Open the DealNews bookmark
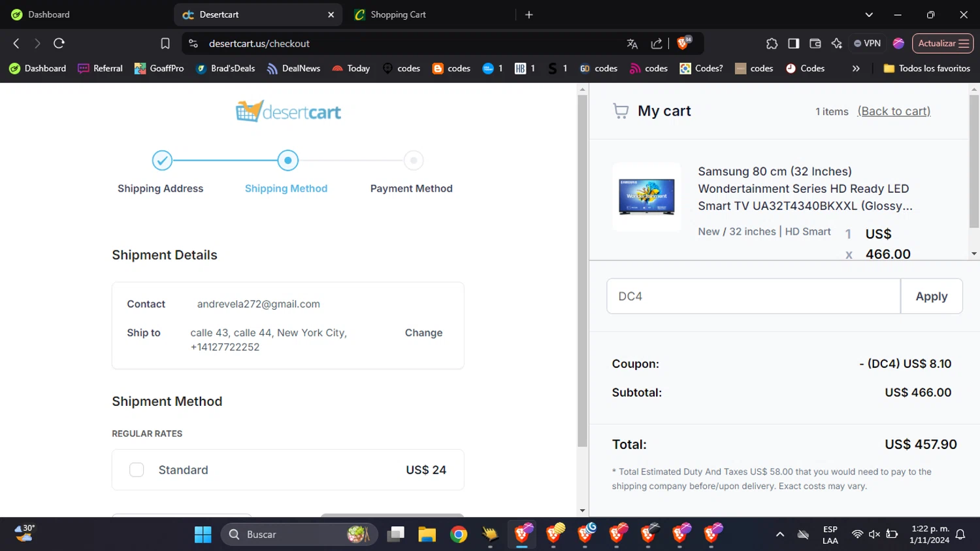This screenshot has width=980, height=551. coord(293,68)
